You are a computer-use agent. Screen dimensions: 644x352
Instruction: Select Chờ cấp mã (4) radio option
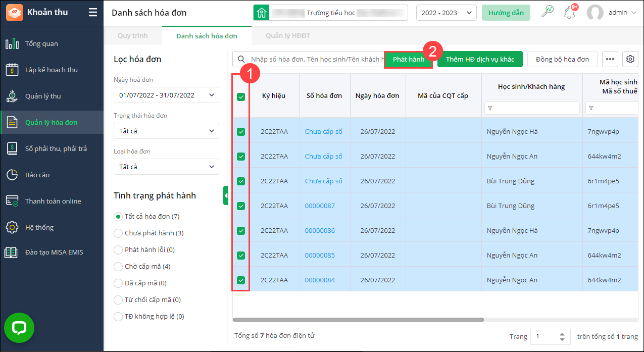[118, 267]
